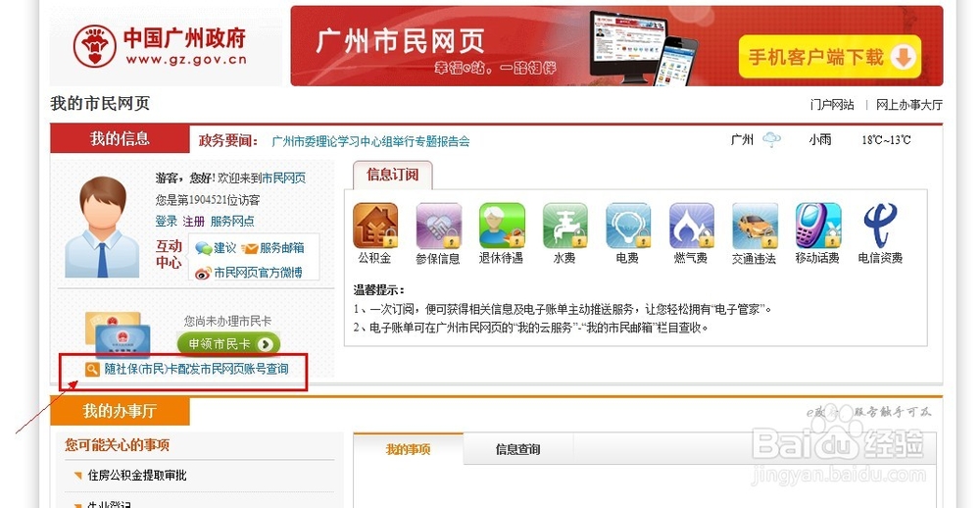
Task: Open the 市民网页 link in greeting
Action: pyautogui.click(x=284, y=178)
